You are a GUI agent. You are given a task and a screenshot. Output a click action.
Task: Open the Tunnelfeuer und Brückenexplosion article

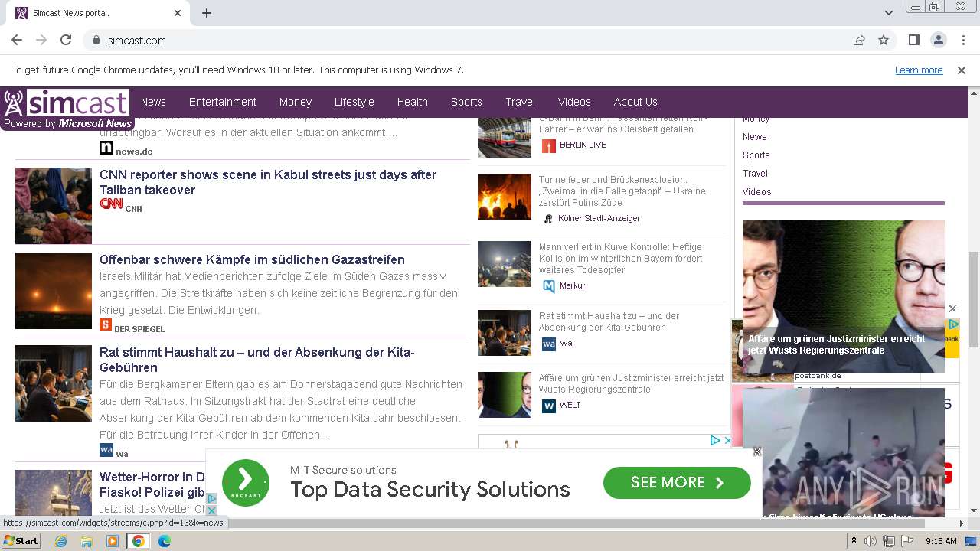[x=622, y=191]
